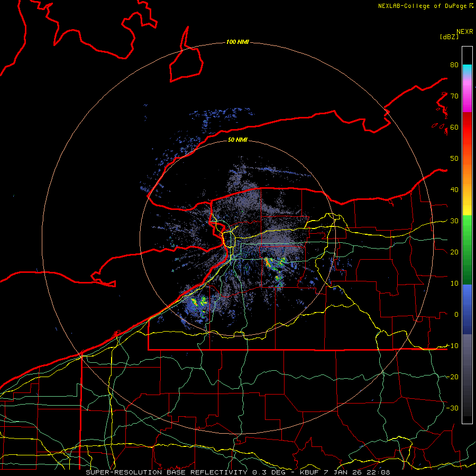This screenshot has height=476, width=476.
Task: Click the 70 value on dBZ scale
Action: click(454, 96)
